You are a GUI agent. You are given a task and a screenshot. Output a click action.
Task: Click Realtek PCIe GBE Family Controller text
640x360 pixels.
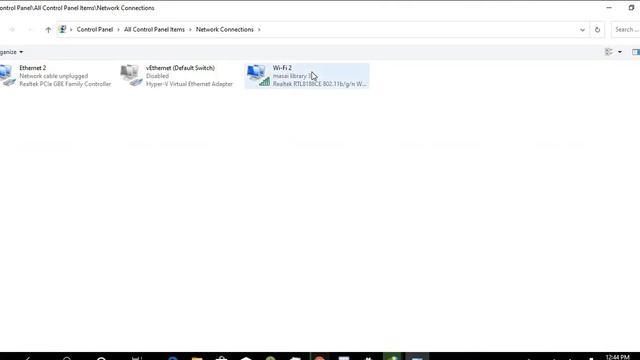[65, 84]
